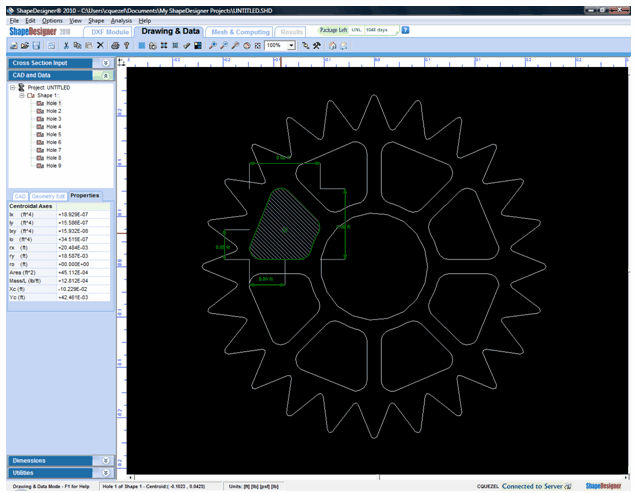This screenshot has width=636, height=493.
Task: Select Hole 8 in the tree
Action: pos(54,158)
